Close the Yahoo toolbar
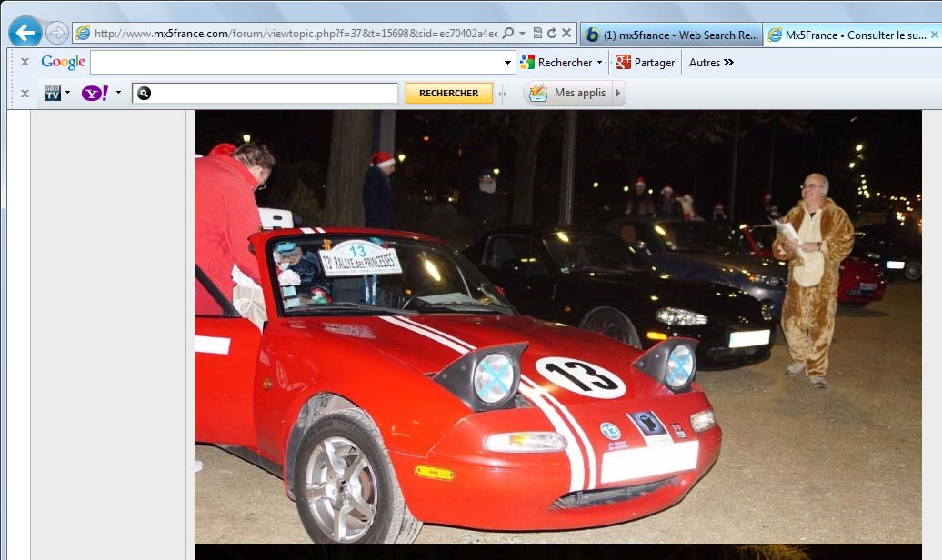This screenshot has width=942, height=560. point(25,93)
